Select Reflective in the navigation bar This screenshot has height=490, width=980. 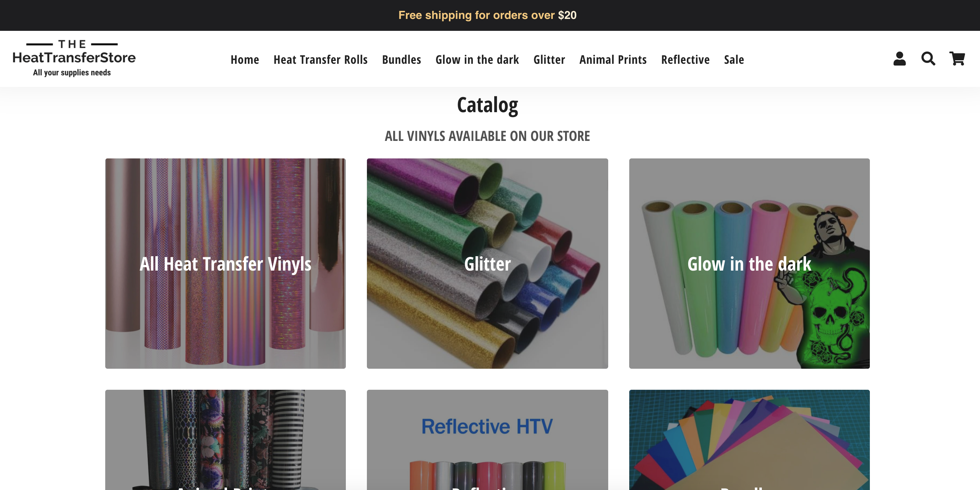[x=685, y=60]
